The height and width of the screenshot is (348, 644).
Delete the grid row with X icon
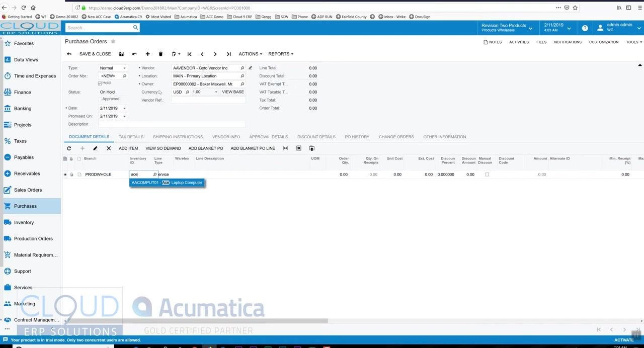pyautogui.click(x=108, y=148)
